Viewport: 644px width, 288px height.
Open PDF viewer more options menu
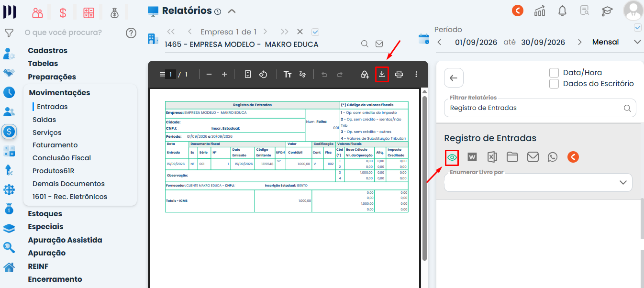[416, 74]
